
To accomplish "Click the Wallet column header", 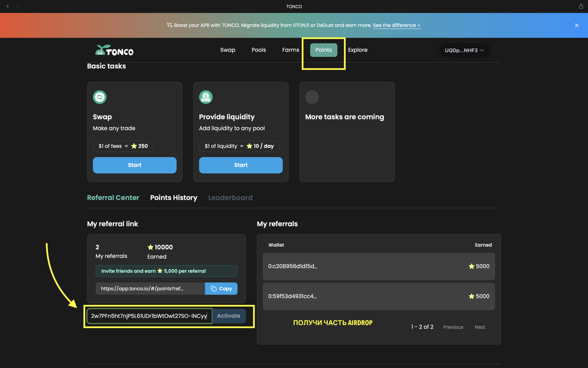I will pyautogui.click(x=276, y=245).
